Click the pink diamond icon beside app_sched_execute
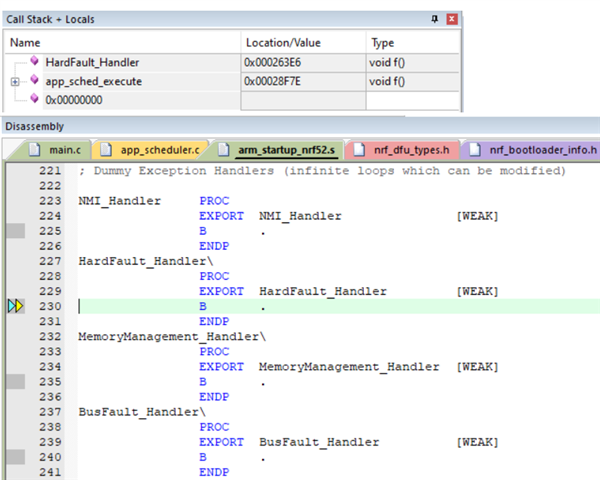Screen dimensions: 600x480 pos(34,81)
